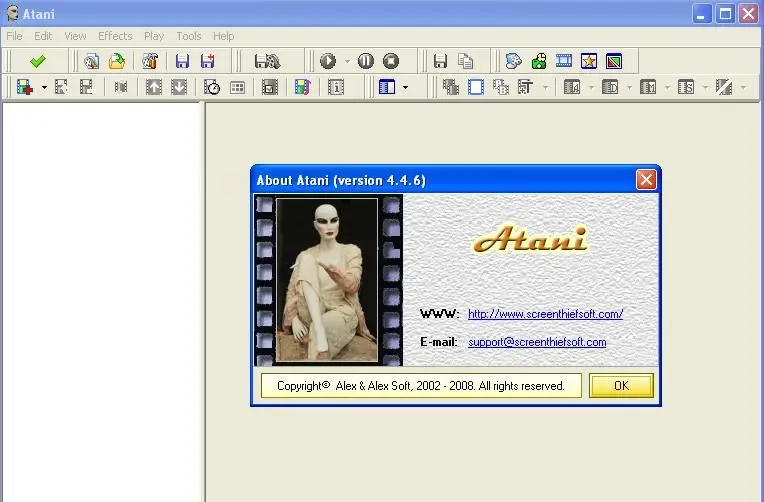Open the Tools menu
Image resolution: width=764 pixels, height=502 pixels.
(x=189, y=36)
